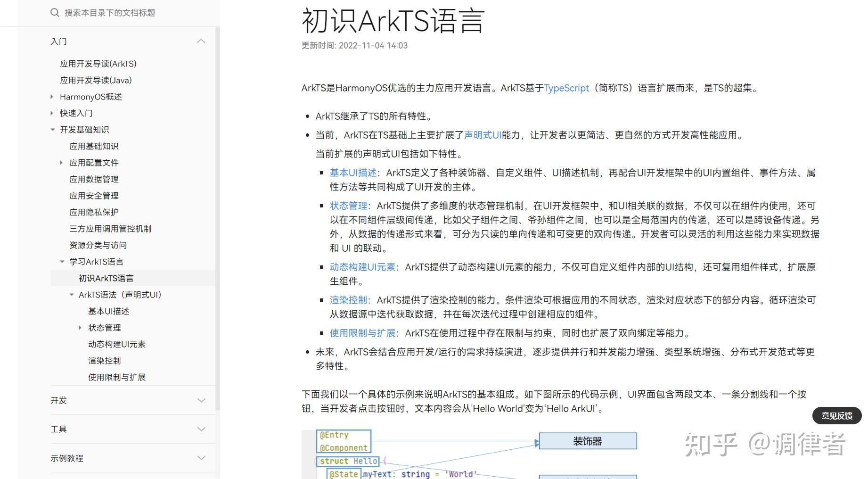Image resolution: width=868 pixels, height=479 pixels.
Task: Expand the HarmonyOS概述 tree item
Action: pos(51,97)
